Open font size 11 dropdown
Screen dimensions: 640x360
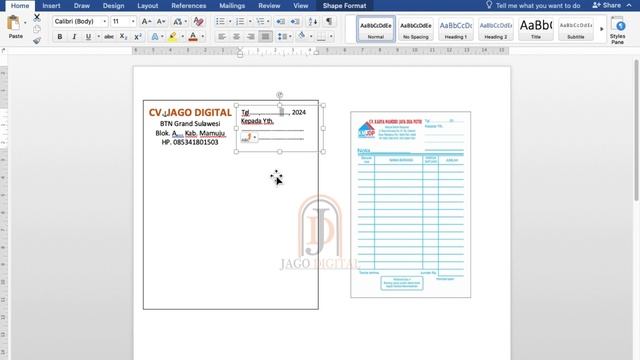point(133,22)
